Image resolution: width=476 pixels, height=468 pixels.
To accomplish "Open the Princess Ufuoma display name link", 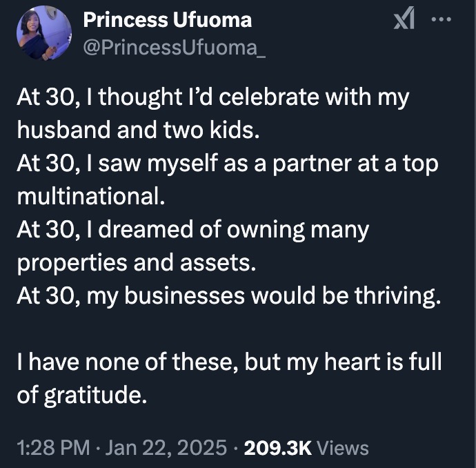I will tap(167, 20).
